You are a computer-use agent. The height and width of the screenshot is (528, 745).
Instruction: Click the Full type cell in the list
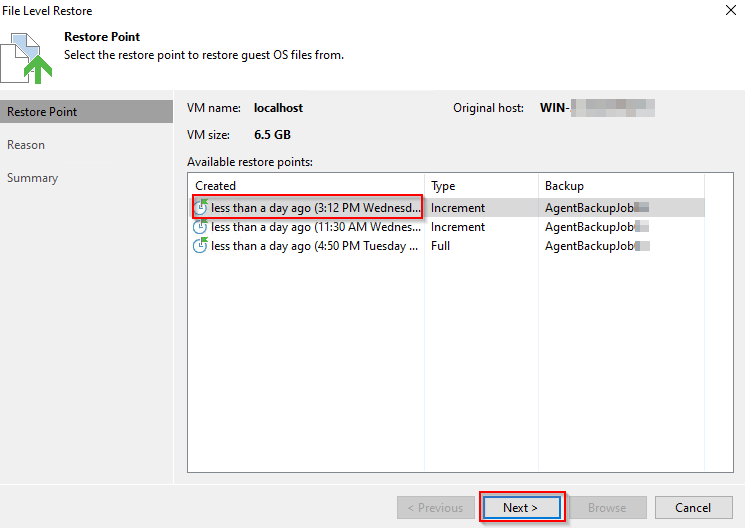[442, 246]
